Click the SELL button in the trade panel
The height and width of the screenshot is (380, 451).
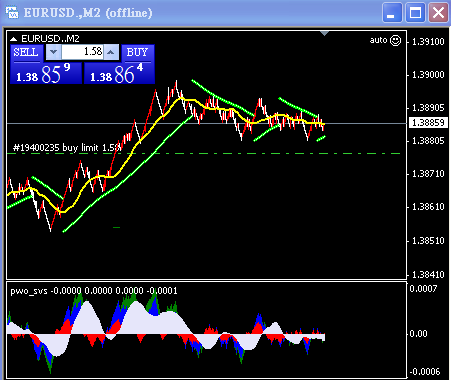pyautogui.click(x=26, y=53)
